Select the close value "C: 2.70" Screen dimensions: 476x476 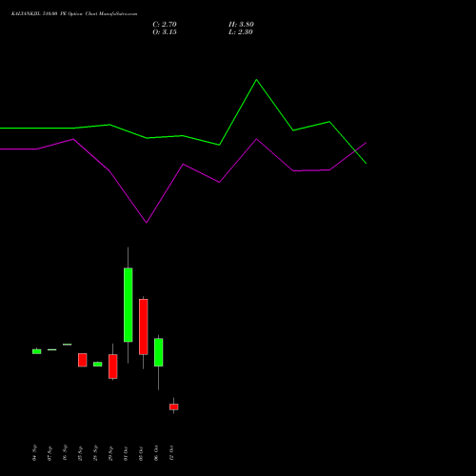tap(165, 25)
